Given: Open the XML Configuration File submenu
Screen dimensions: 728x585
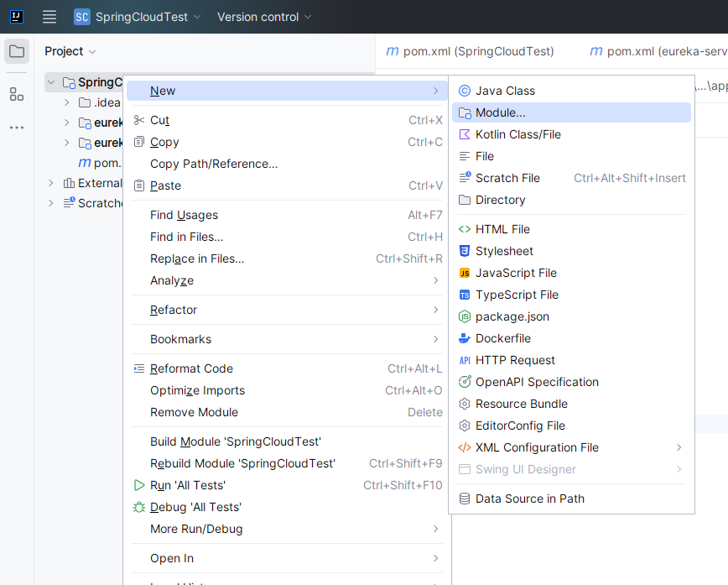Looking at the screenshot, I should point(537,447).
